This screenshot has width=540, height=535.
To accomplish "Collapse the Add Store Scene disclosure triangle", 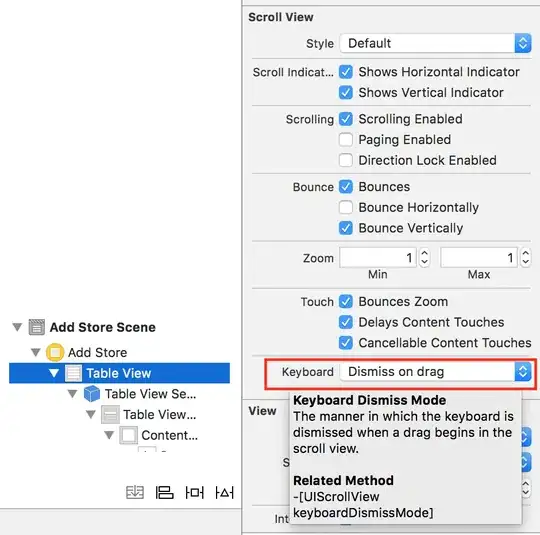I will pos(17,327).
